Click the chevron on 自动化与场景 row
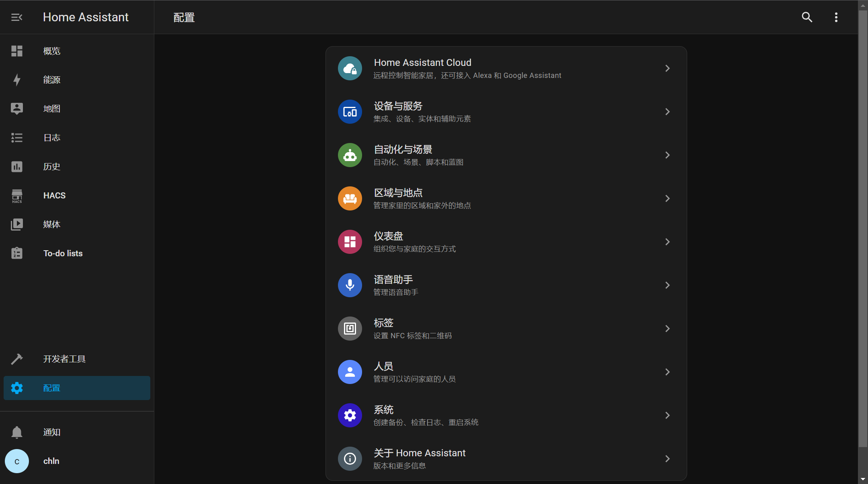The image size is (868, 484). click(x=667, y=155)
